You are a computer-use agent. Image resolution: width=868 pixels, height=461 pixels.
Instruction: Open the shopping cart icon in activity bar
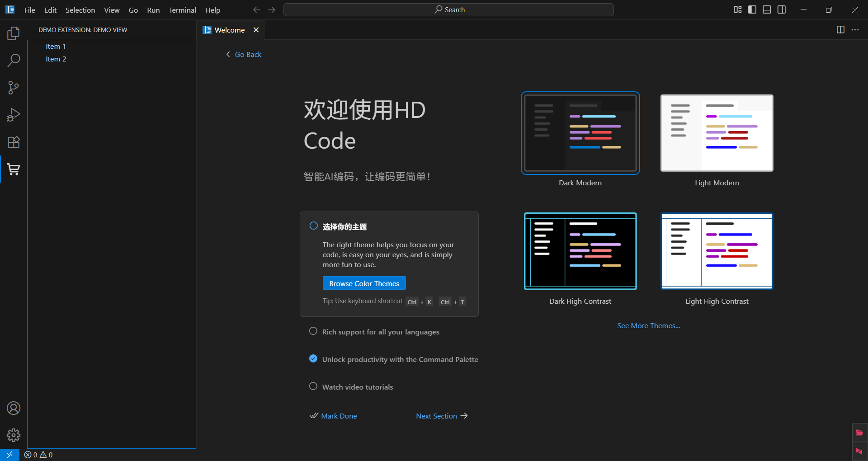[x=13, y=169]
